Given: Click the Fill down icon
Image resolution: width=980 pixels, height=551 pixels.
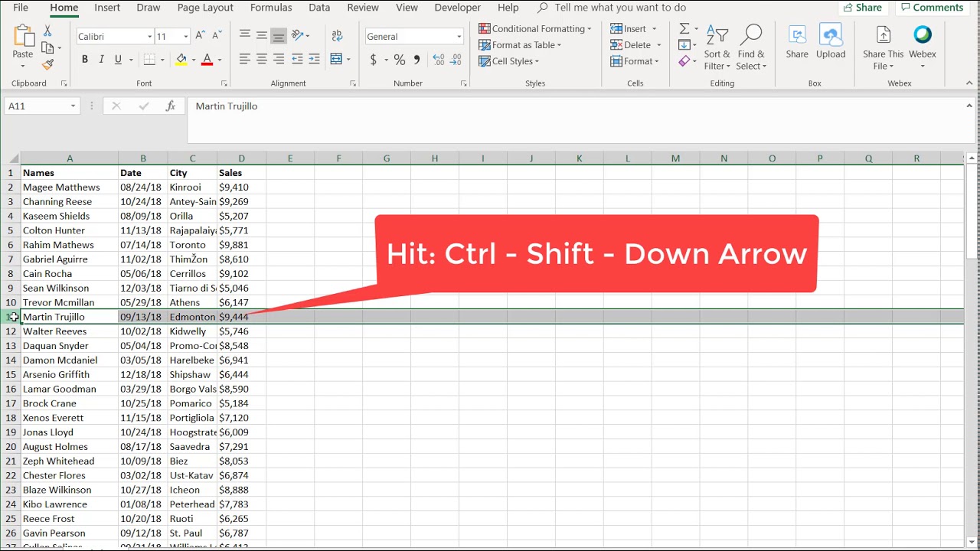Looking at the screenshot, I should pyautogui.click(x=684, y=45).
